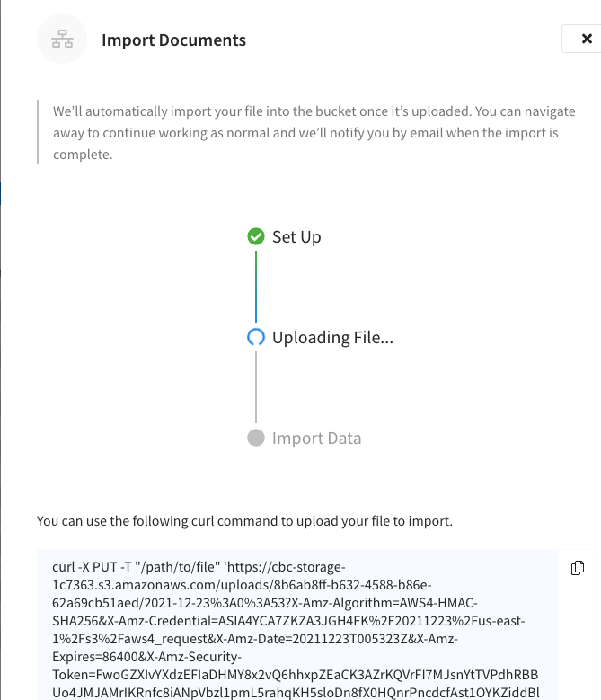Click the gray connector above Import Data
This screenshot has height=700, width=601.
tap(256, 387)
